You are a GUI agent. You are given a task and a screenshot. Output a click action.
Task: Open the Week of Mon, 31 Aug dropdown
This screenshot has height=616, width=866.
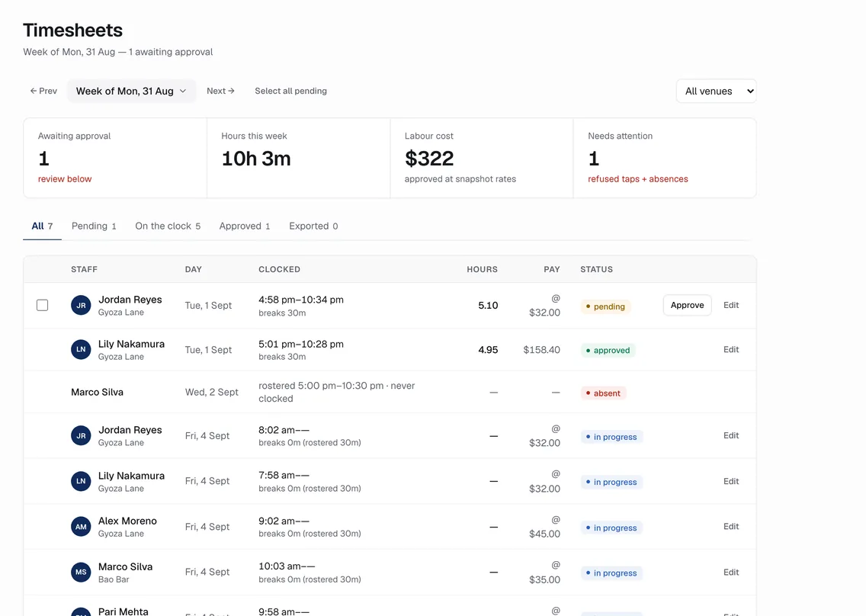(x=131, y=91)
